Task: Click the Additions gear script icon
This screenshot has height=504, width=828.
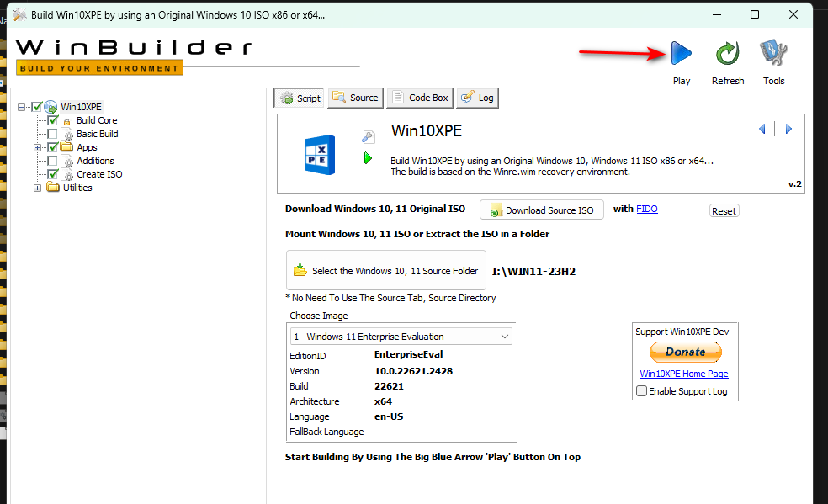Action: 67,162
